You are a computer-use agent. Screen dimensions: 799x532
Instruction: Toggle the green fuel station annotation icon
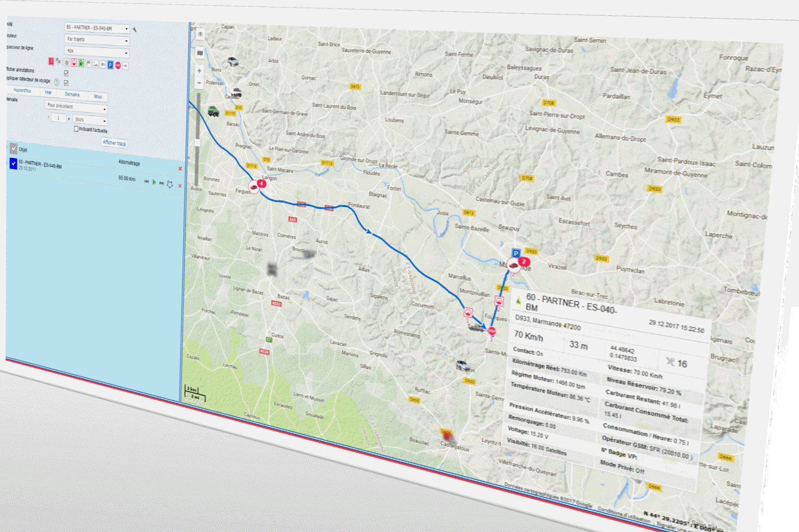coord(81,63)
